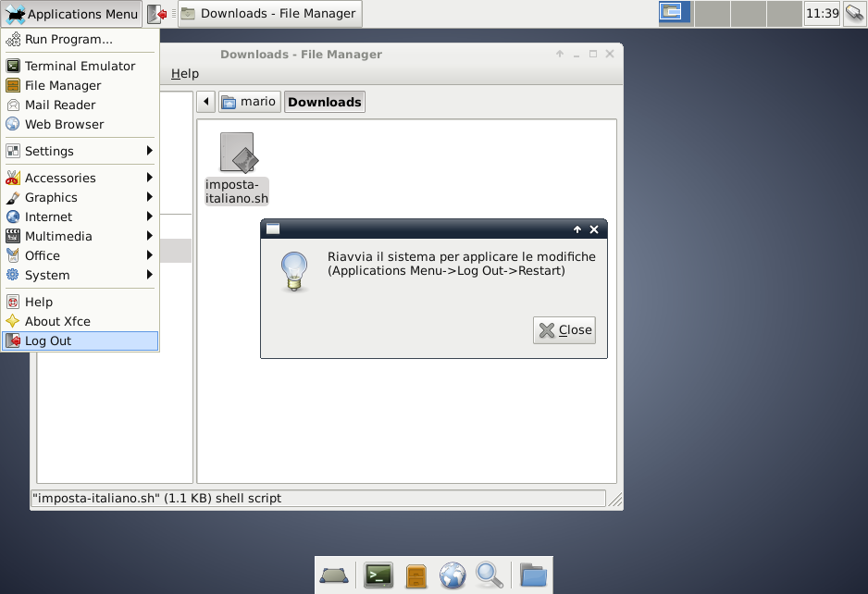
Task: Click the Riavvia il sistema message text
Action: [461, 264]
